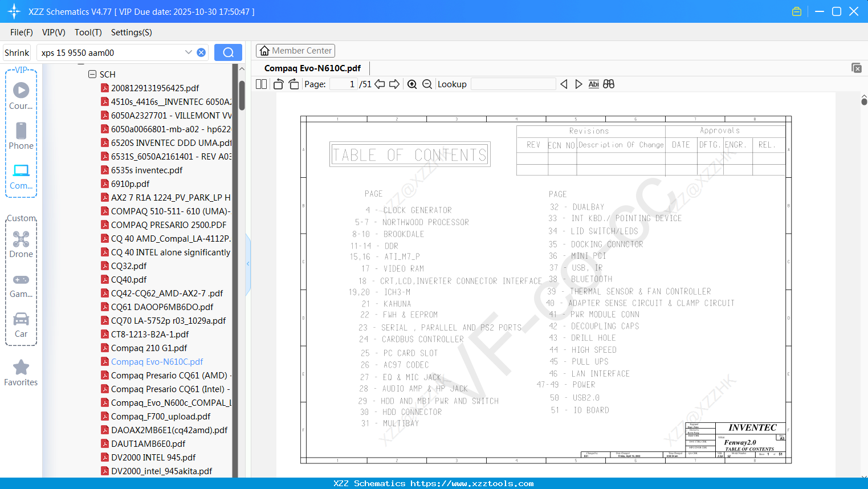
Task: Open CQ70 LA-5752p r03_1029a.pdf
Action: pyautogui.click(x=169, y=321)
